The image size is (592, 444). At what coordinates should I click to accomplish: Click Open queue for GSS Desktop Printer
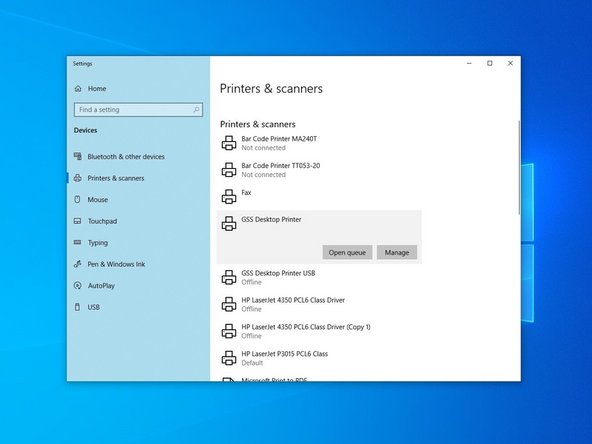pyautogui.click(x=347, y=253)
